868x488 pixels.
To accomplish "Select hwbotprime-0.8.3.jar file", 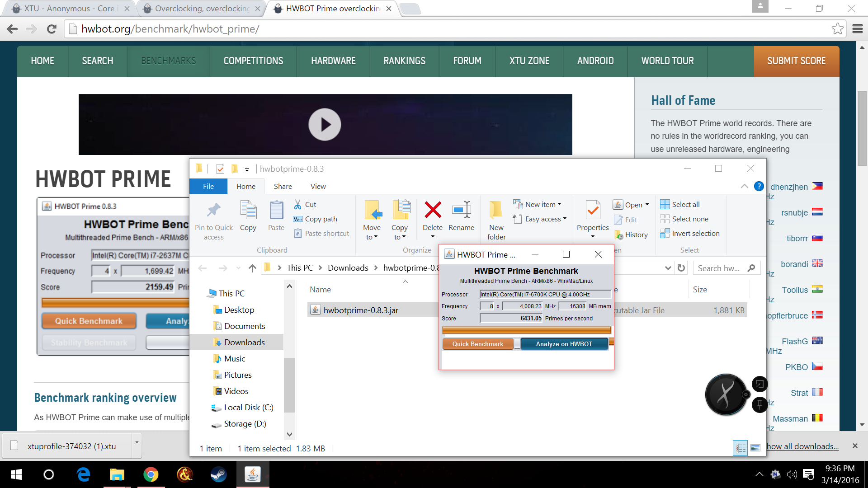I will (361, 310).
